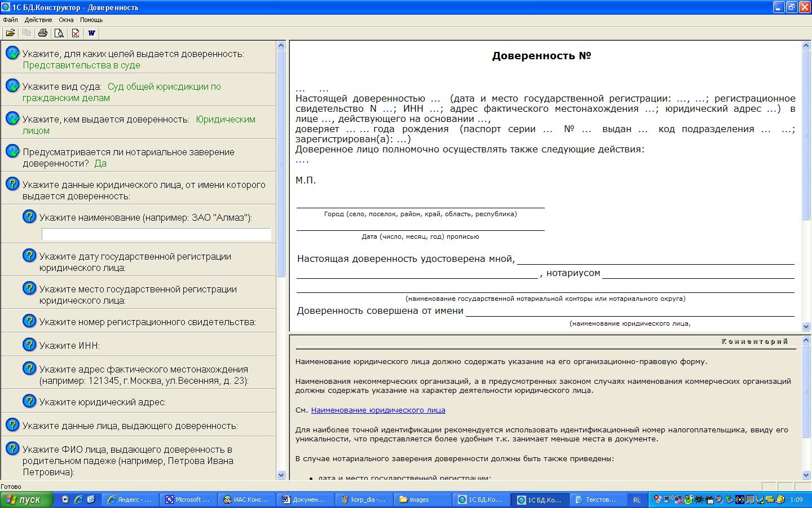Select the answer 'Представительства в суде'
This screenshot has width=812, height=508.
point(81,65)
